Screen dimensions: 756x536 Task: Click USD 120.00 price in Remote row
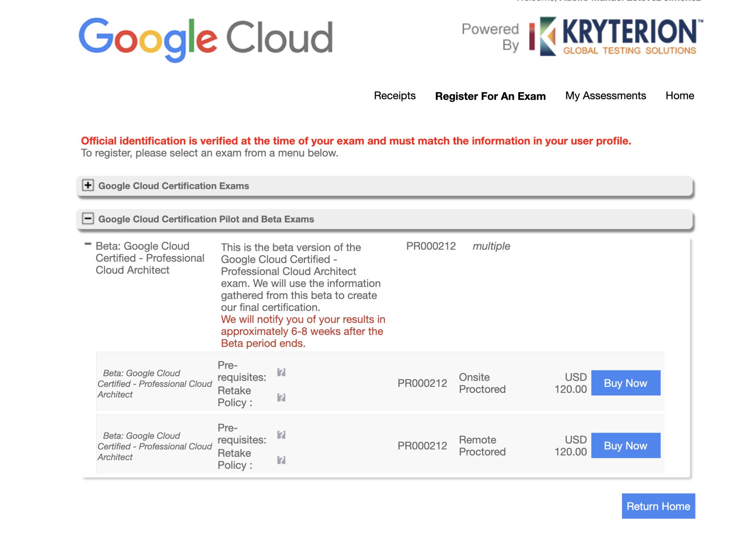coord(571,446)
